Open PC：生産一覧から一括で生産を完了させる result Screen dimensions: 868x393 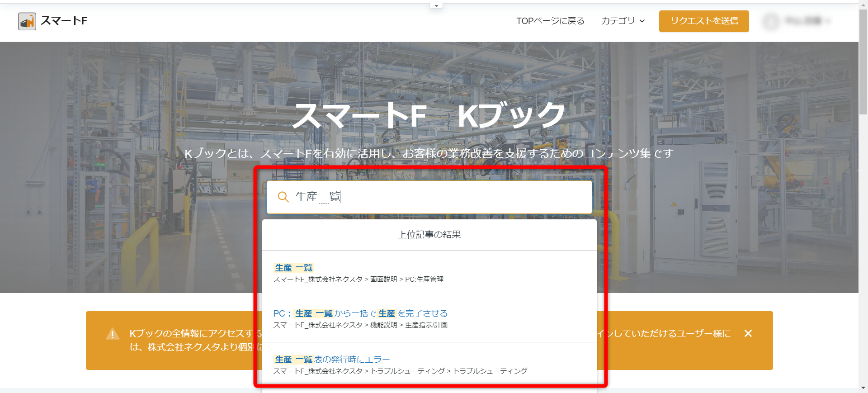point(360,313)
